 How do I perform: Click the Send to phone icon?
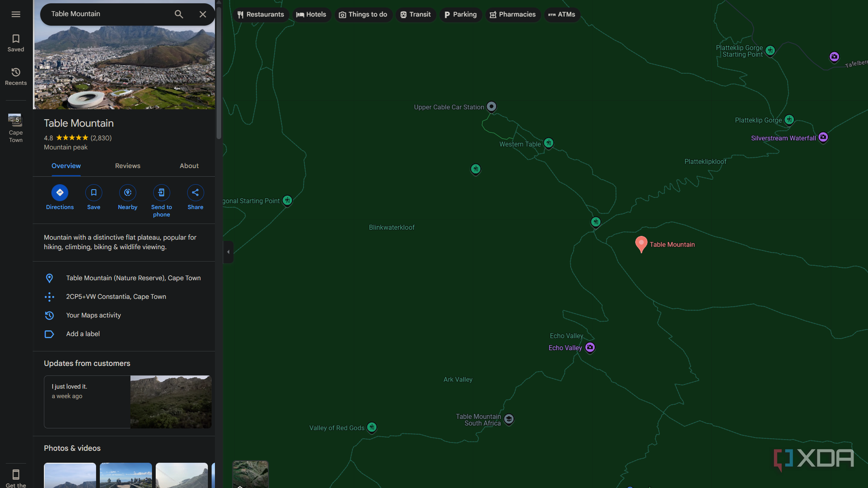(162, 192)
